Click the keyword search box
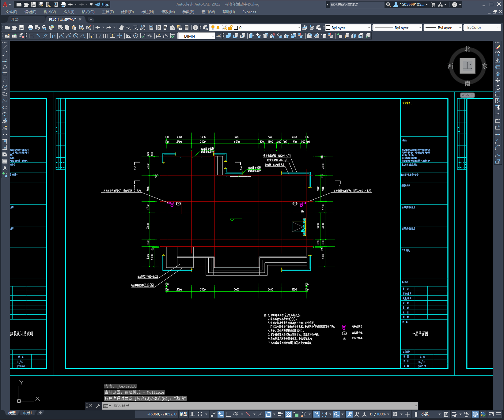The height and width of the screenshot is (420, 504). pyautogui.click(x=357, y=5)
